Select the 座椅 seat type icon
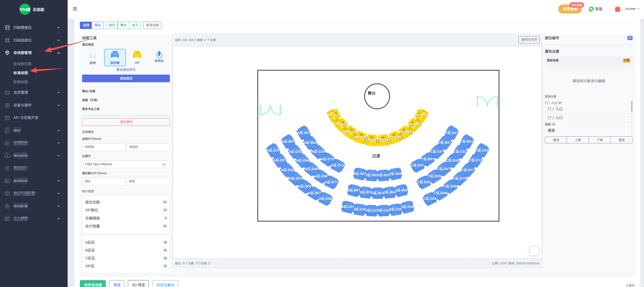The height and width of the screenshot is (287, 644). (x=93, y=56)
